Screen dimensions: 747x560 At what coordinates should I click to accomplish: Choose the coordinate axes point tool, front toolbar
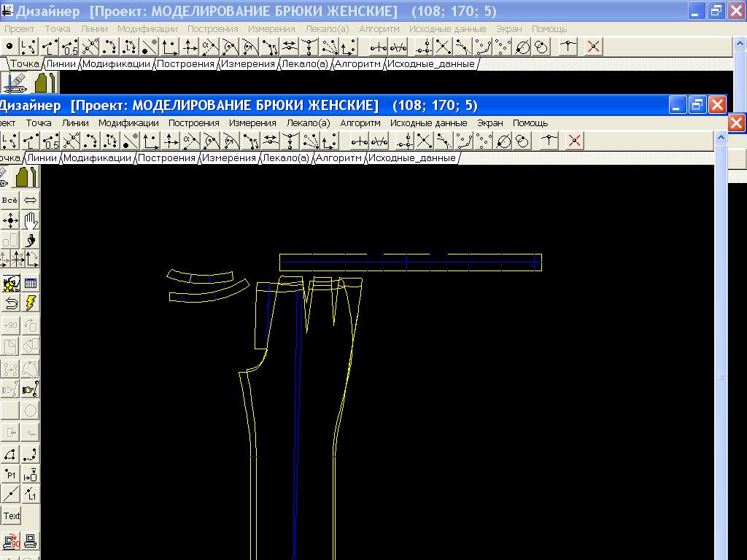[150, 141]
